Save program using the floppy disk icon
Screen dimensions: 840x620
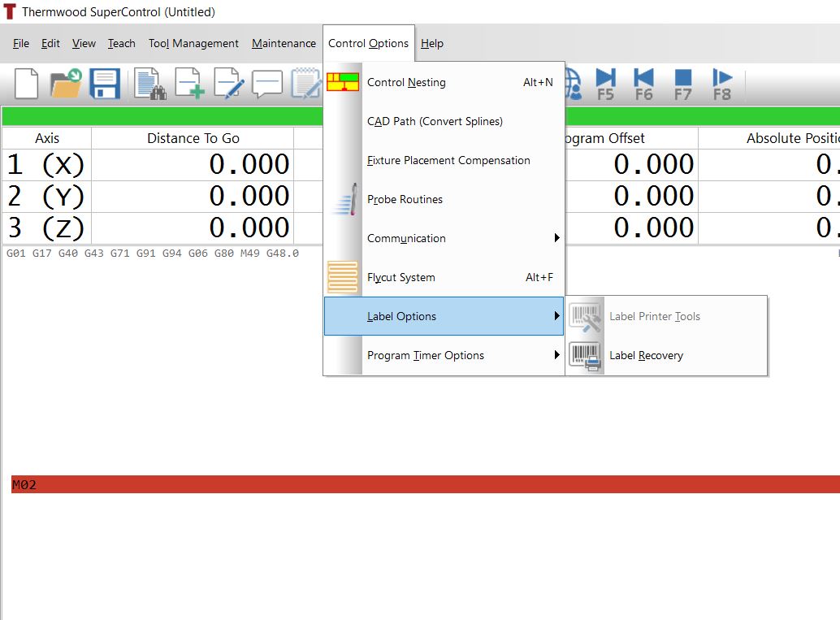point(105,84)
